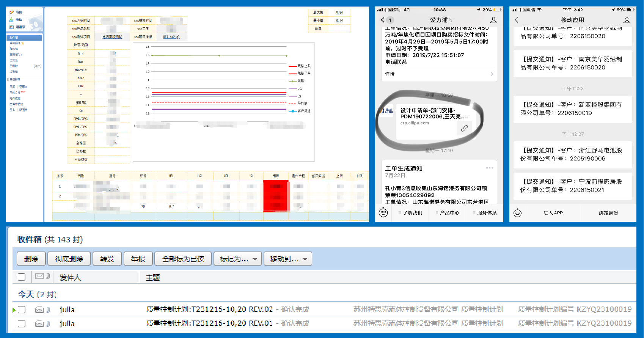Open profile icon in 移动应用 header

(x=627, y=20)
